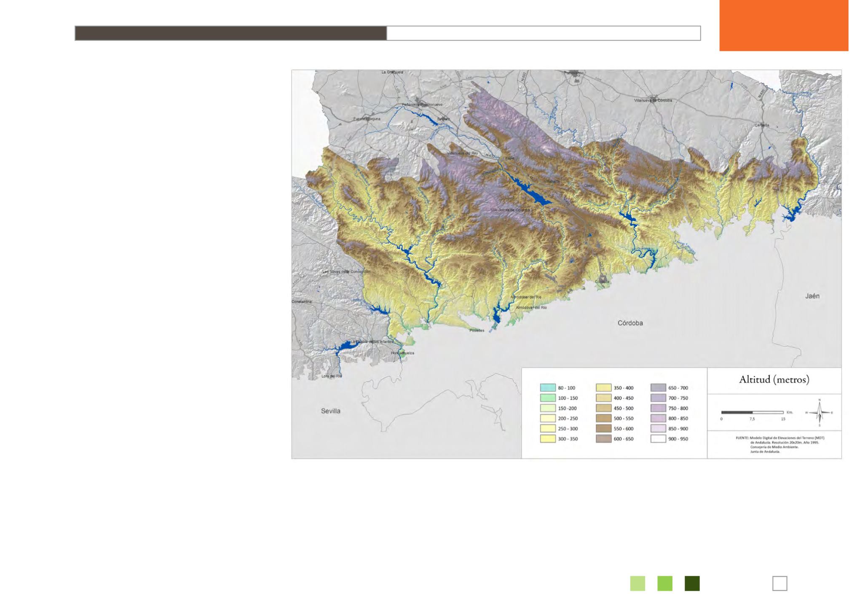This screenshot has width=868, height=613.
Task: Click the orange block in the page corner
Action: [784, 25]
